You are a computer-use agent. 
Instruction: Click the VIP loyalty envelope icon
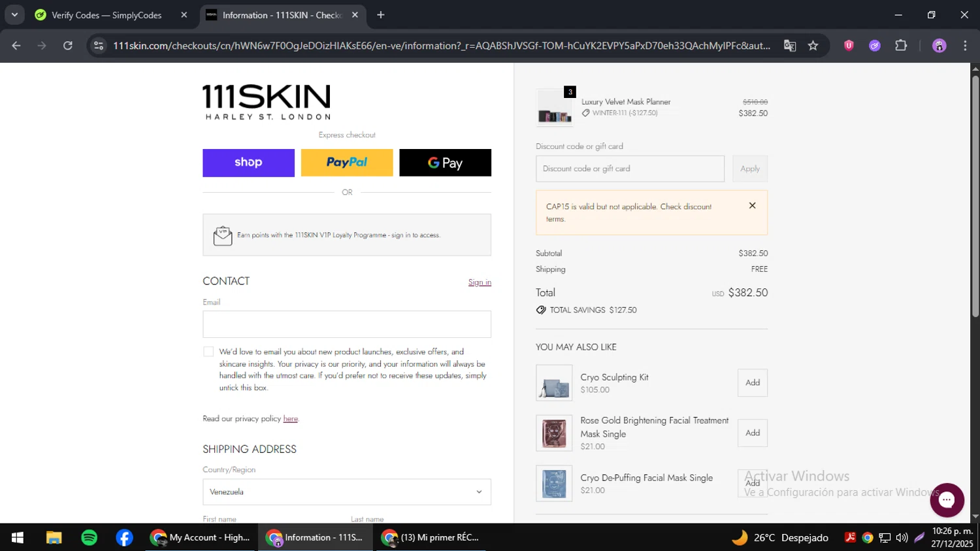pos(223,235)
